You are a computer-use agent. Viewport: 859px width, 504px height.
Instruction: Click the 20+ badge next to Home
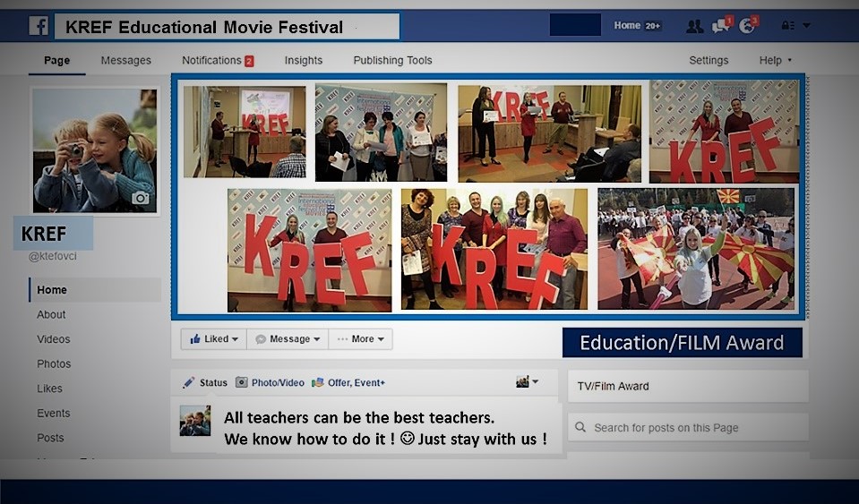[652, 26]
